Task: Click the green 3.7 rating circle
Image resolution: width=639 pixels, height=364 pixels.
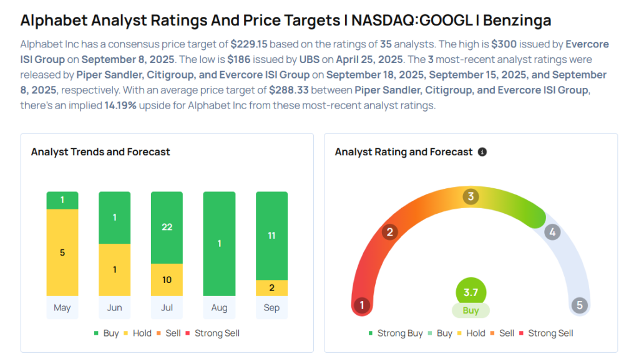Action: pyautogui.click(x=471, y=292)
